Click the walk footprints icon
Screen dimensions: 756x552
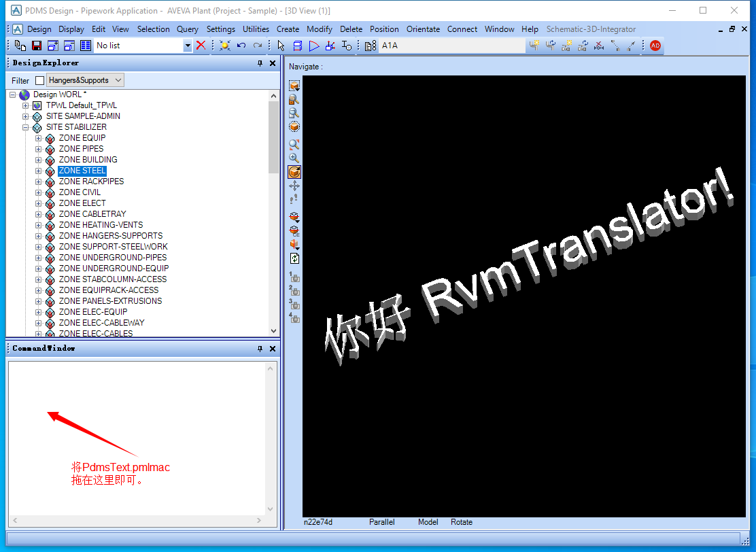294,199
